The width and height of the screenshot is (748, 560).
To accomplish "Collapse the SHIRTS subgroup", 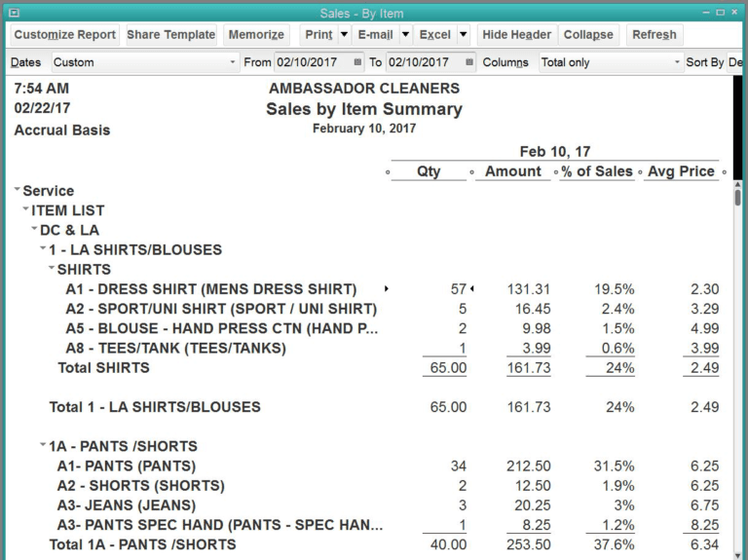I will click(x=52, y=269).
